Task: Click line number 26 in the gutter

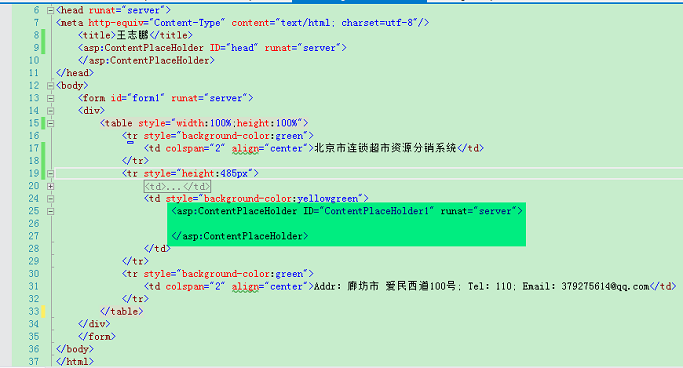Action: 34,224
